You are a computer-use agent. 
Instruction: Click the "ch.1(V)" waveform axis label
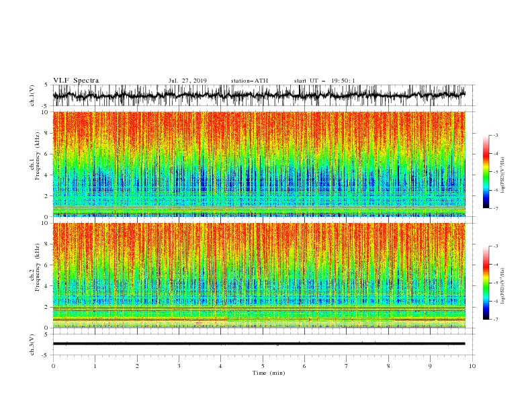32,95
